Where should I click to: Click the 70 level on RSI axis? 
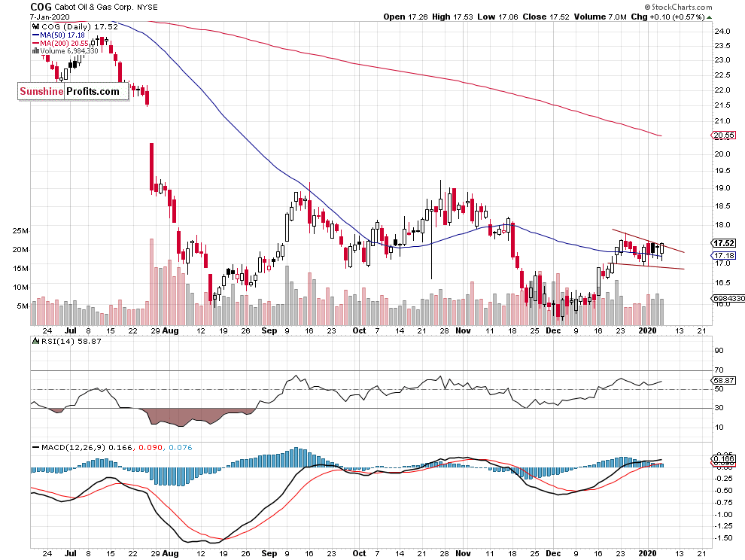pyautogui.click(x=719, y=370)
